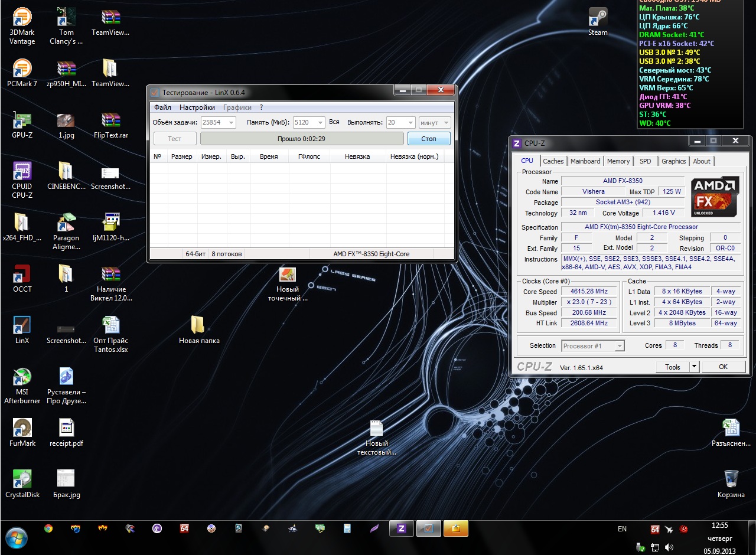Open the Tools dropdown arrow in CPU-Z
The height and width of the screenshot is (555, 756).
pyautogui.click(x=694, y=367)
